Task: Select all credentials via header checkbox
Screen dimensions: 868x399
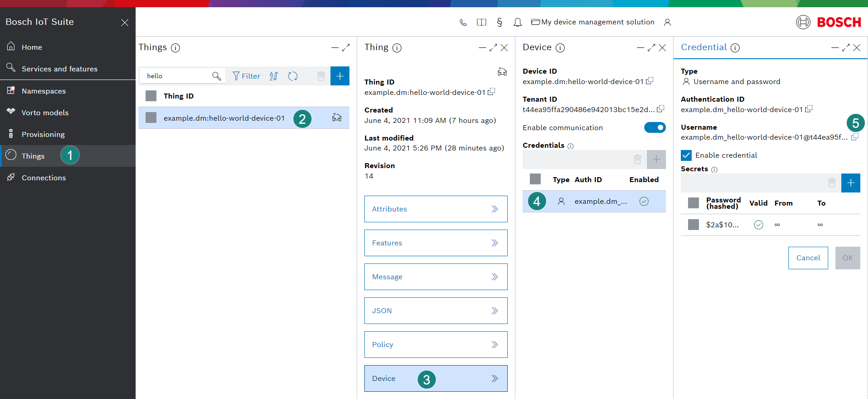Action: click(535, 179)
